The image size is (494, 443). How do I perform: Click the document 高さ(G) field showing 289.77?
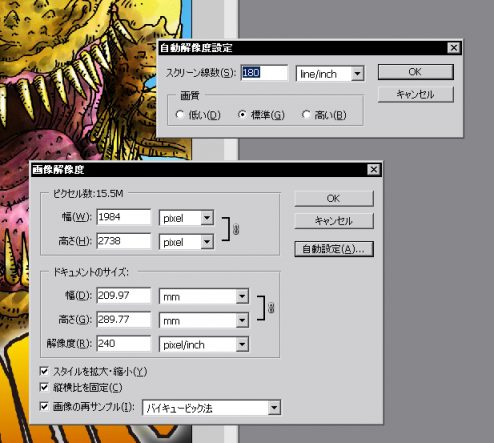(124, 319)
